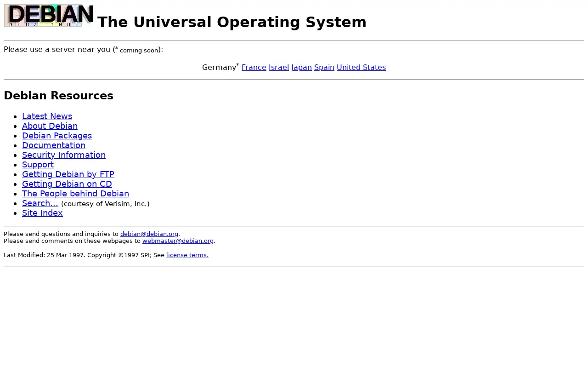Open the France mirror link
Viewport: 588px width, 368px height.
[x=254, y=68]
